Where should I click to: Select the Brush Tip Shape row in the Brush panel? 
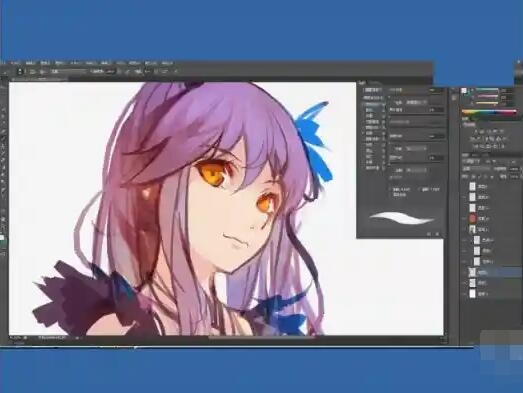373,98
